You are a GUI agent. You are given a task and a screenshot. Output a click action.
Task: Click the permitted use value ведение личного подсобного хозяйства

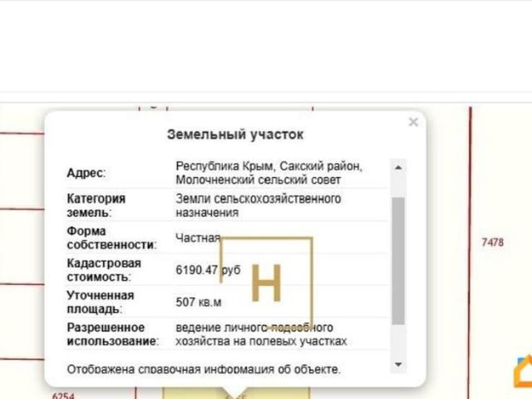pyautogui.click(x=261, y=334)
